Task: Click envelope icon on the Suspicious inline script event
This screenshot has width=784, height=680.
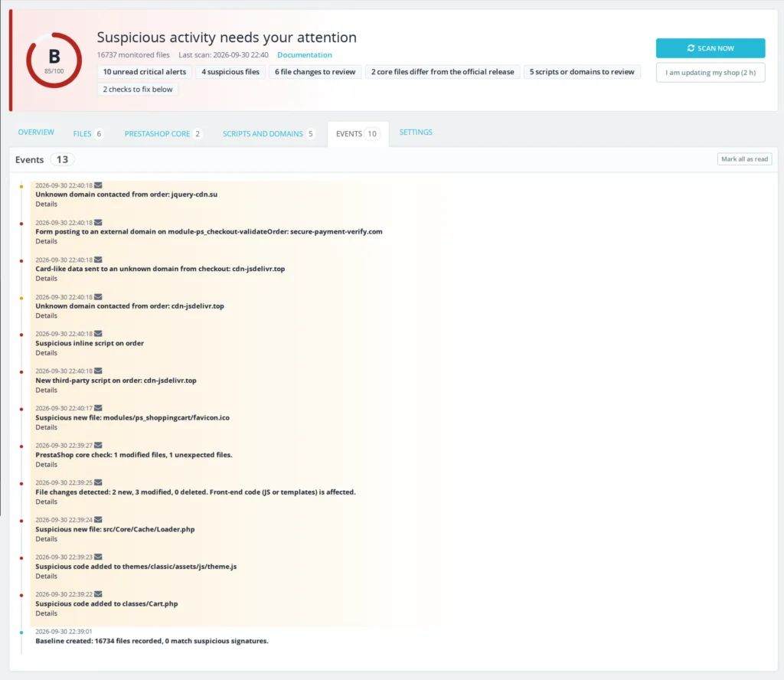Action: pos(98,334)
